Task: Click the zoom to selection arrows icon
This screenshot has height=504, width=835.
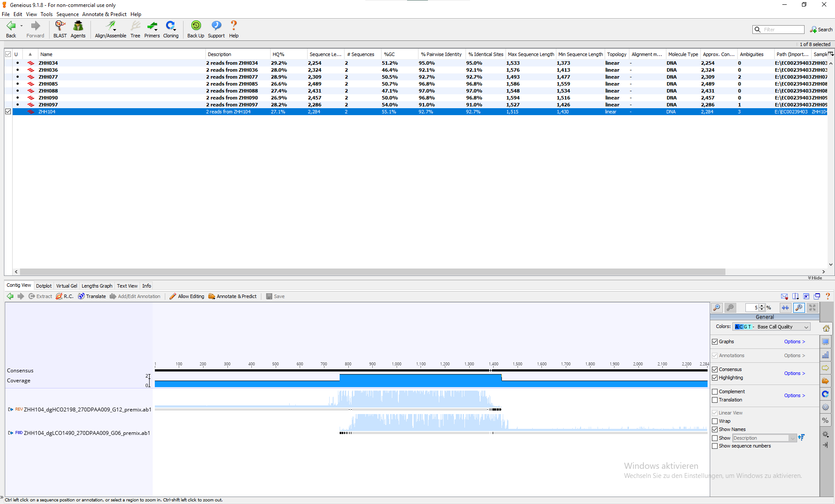Action: (785, 308)
